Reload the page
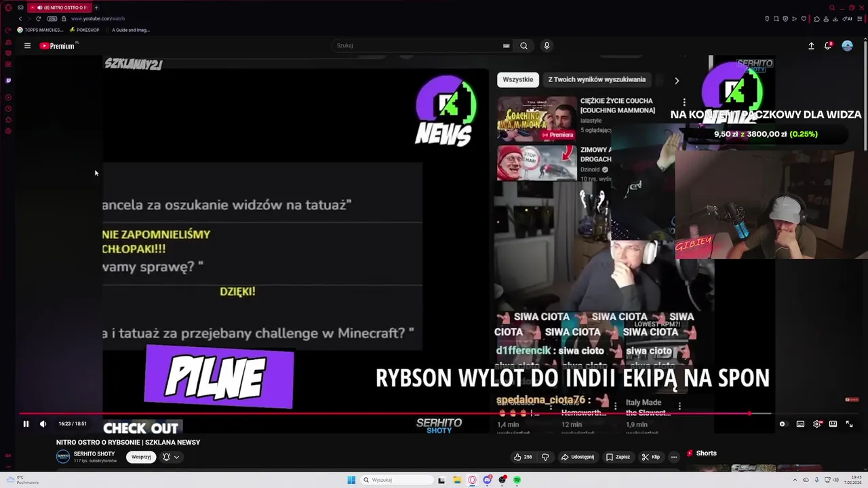Screen dimensions: 868x488 (38, 18)
